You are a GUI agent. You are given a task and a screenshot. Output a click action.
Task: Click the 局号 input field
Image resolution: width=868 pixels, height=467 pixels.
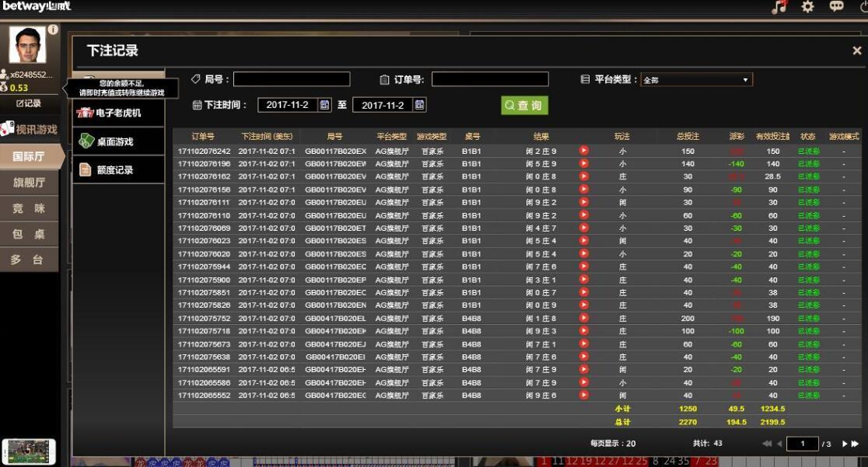(292, 79)
